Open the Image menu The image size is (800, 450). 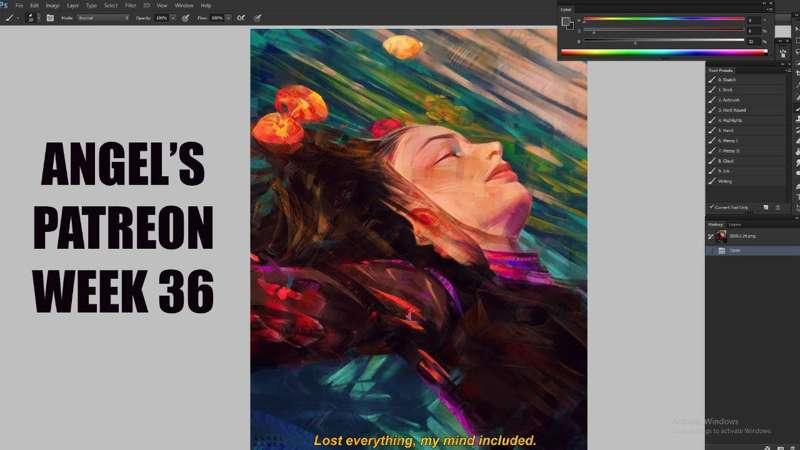click(52, 5)
